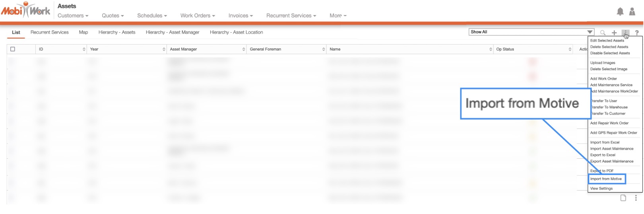Viewport: 644px width, 214px height.
Task: Sort by the ID column arrows
Action: pos(84,49)
